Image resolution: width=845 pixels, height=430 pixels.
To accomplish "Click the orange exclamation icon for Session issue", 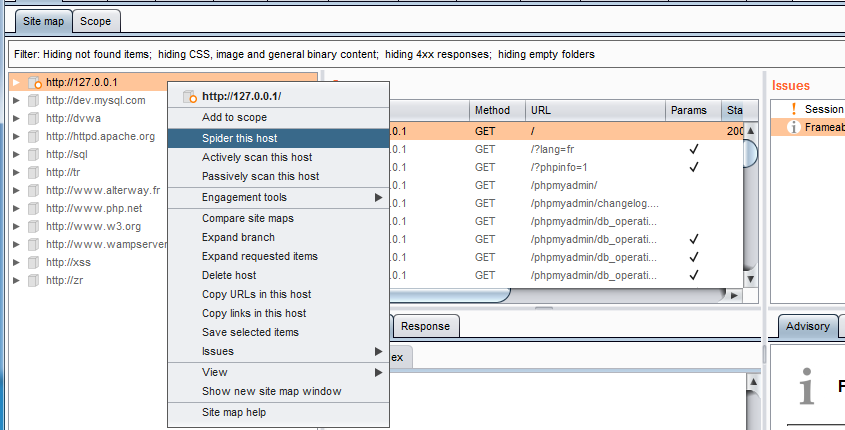I will coord(793,109).
